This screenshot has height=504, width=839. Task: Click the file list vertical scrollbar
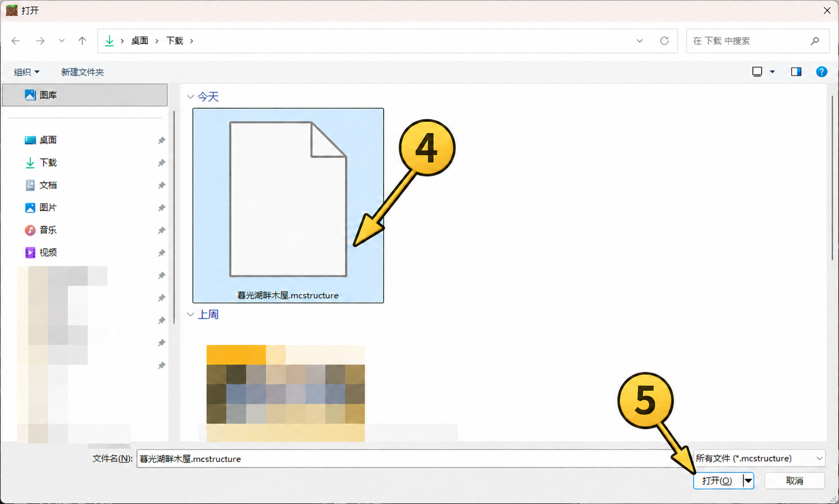point(832,179)
